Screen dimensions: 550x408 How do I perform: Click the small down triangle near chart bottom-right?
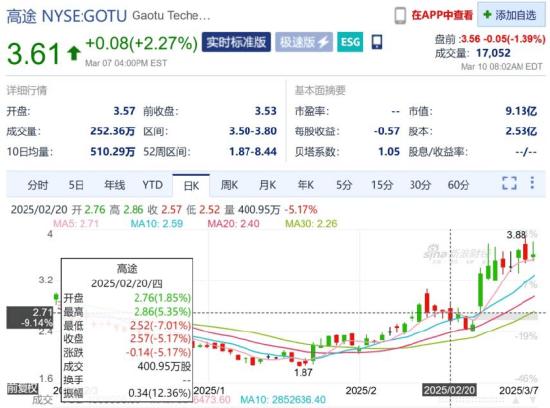click(x=533, y=400)
